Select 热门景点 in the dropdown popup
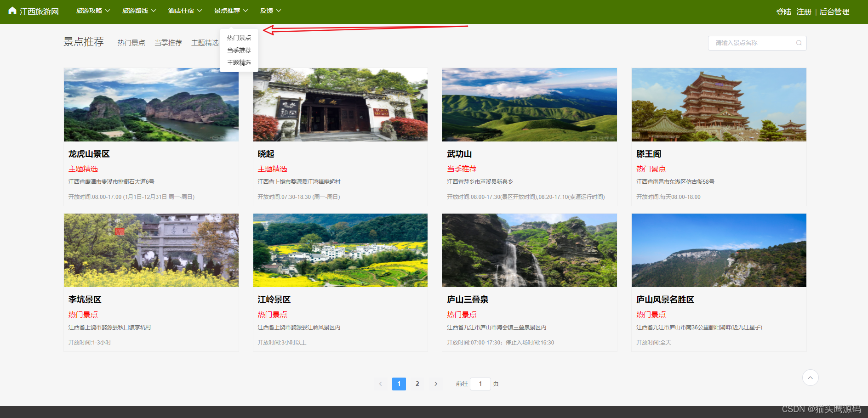This screenshot has width=868, height=418. point(239,38)
